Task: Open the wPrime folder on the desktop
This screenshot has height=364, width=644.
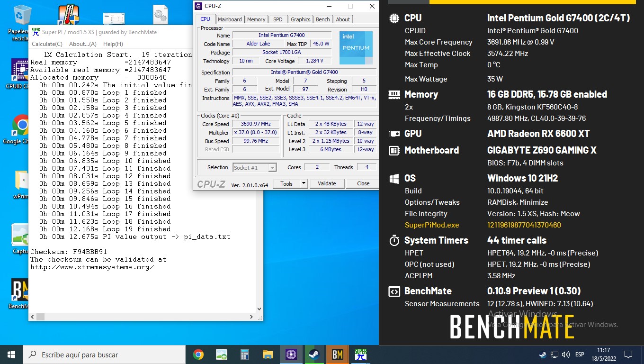Action: [22, 182]
